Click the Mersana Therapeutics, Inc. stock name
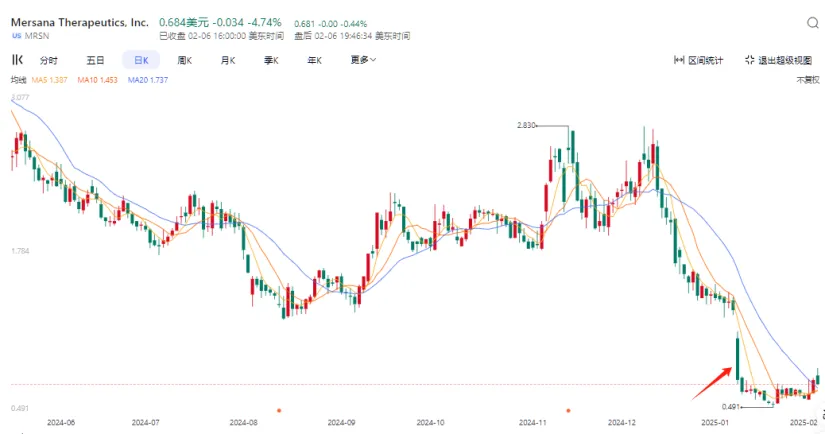 coord(79,21)
